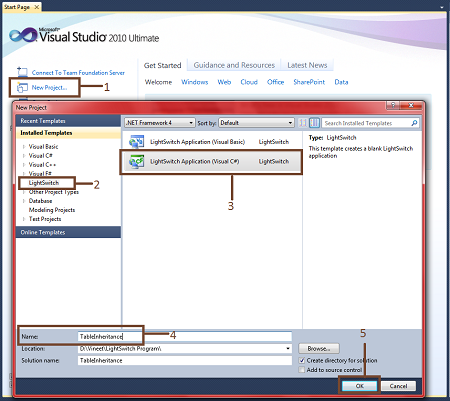Image resolution: width=450 pixels, height=401 pixels.
Task: Click the dialog help question mark button
Action: [393, 105]
